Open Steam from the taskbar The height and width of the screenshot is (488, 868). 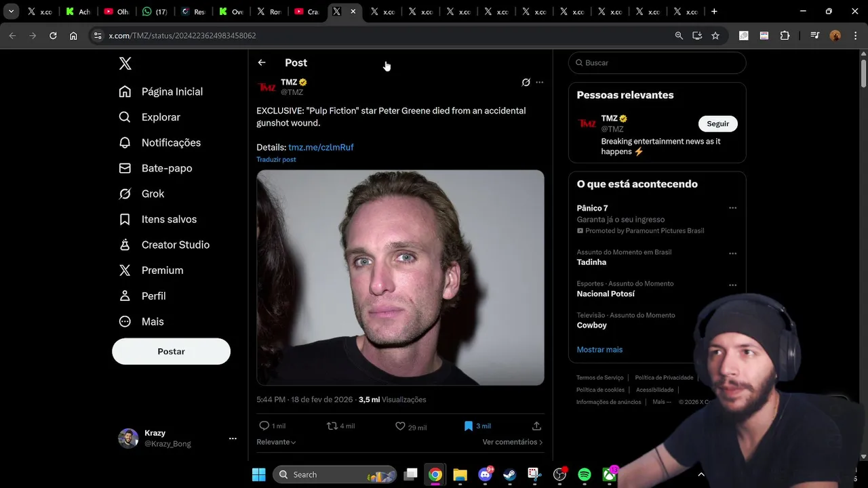tap(509, 474)
